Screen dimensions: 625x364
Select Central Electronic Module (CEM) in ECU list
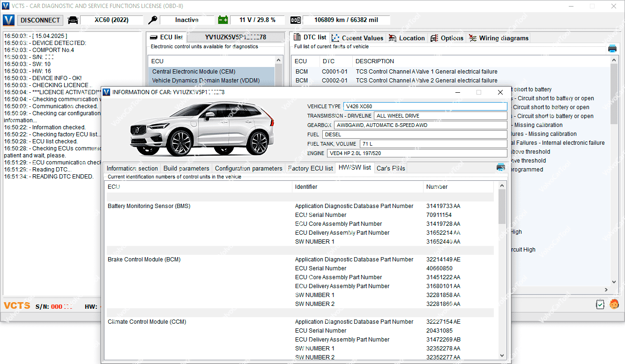pyautogui.click(x=211, y=72)
